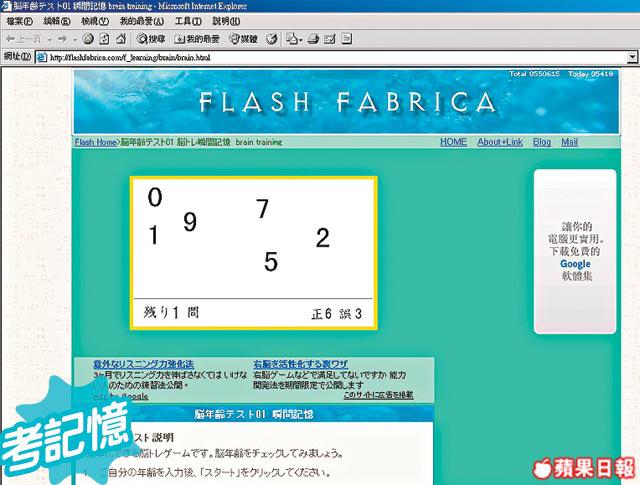Open the Media (媒體) toolbar button
This screenshot has height=485, width=640.
[x=243, y=39]
